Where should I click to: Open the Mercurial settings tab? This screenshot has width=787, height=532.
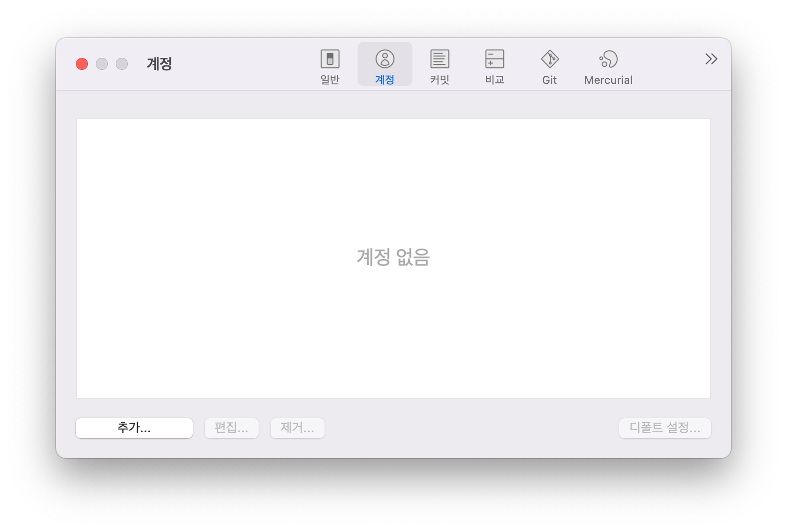pos(608,66)
